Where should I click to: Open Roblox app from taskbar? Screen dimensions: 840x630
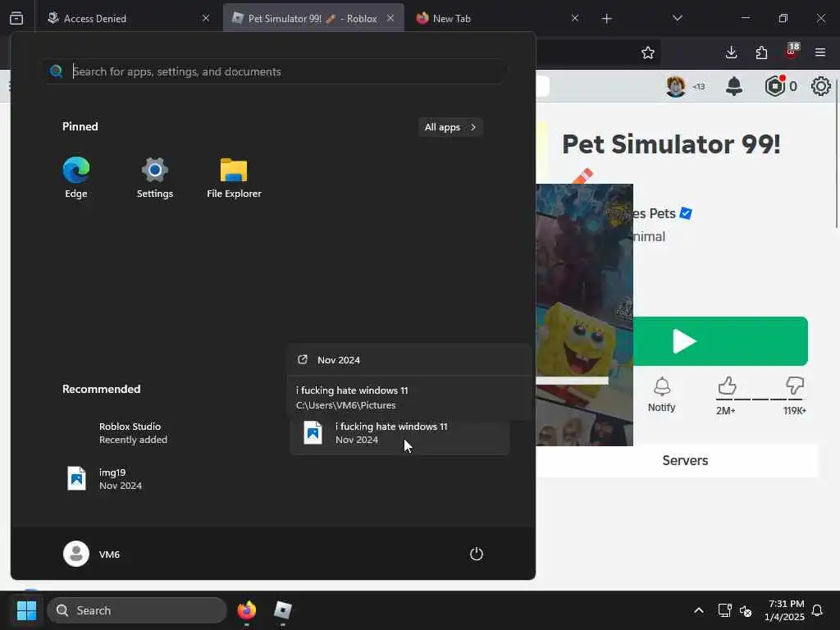(x=282, y=610)
